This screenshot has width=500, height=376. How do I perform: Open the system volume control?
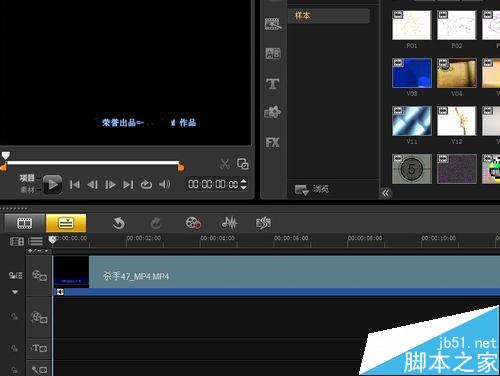pyautogui.click(x=164, y=184)
